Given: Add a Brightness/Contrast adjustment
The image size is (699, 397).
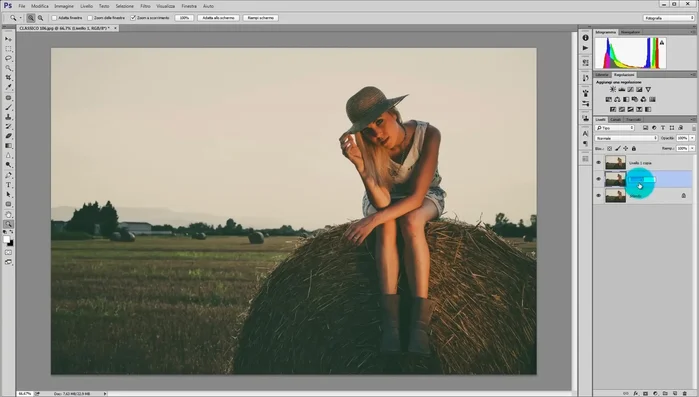Looking at the screenshot, I should pos(613,90).
